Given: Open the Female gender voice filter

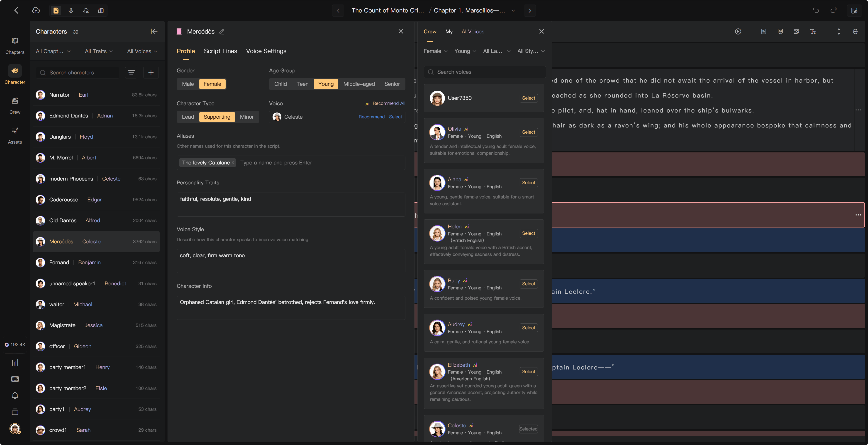Looking at the screenshot, I should (435, 51).
